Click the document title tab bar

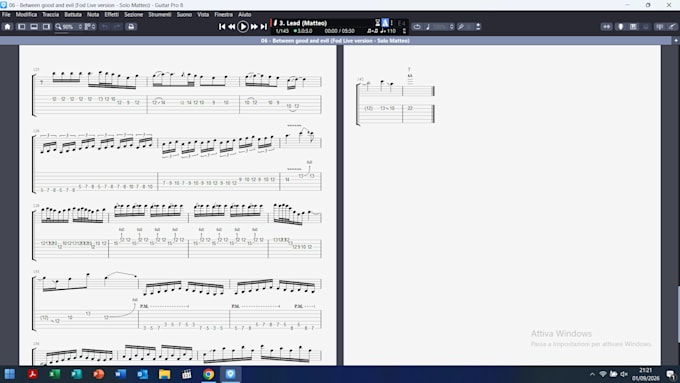335,40
